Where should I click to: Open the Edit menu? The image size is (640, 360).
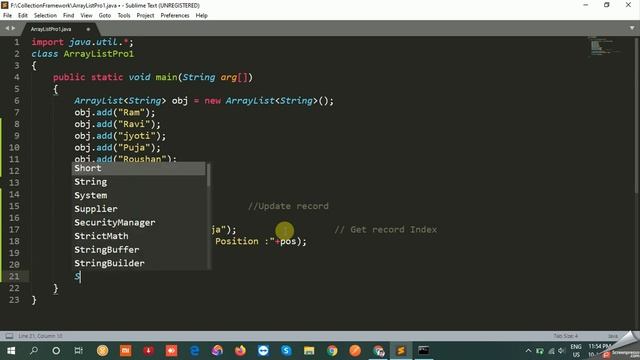(23, 16)
